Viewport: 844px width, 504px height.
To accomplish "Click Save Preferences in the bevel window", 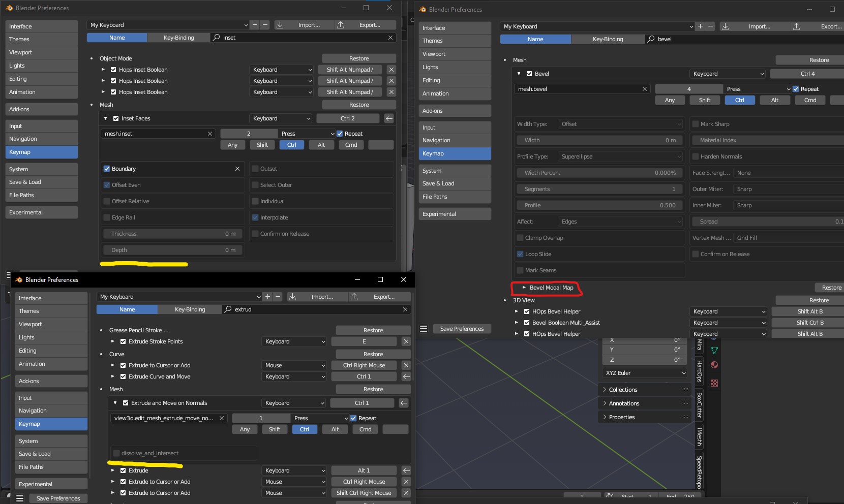I will 462,329.
